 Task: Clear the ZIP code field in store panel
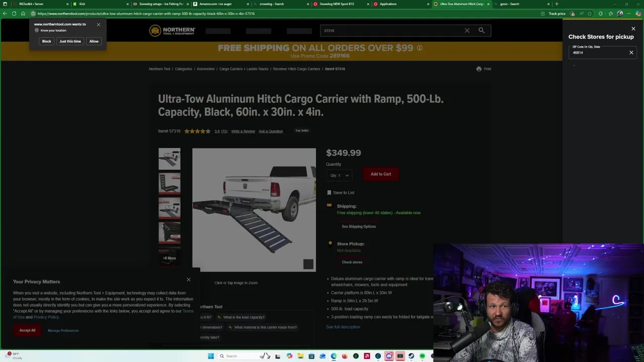[631, 52]
